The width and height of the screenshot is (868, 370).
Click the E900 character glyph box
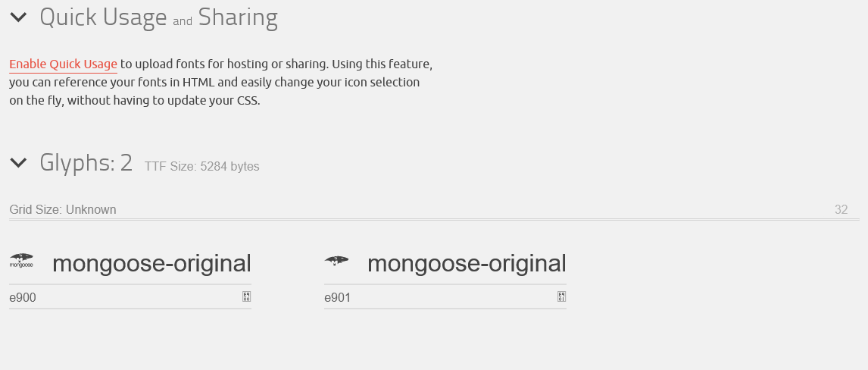[x=246, y=296]
